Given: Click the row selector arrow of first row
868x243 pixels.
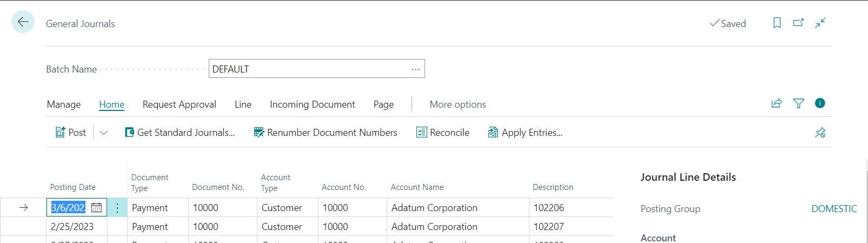Looking at the screenshot, I should click(x=23, y=208).
